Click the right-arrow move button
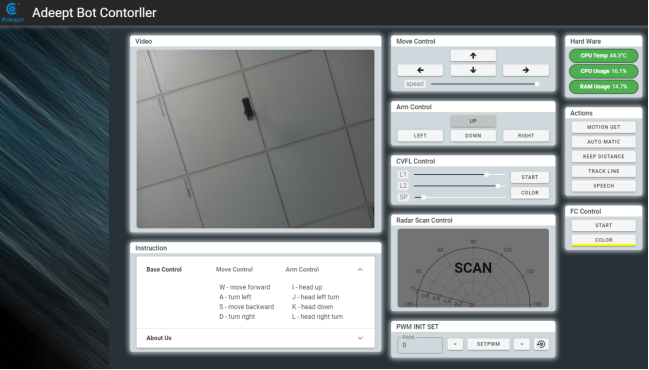This screenshot has height=370, width=649. pos(526,70)
